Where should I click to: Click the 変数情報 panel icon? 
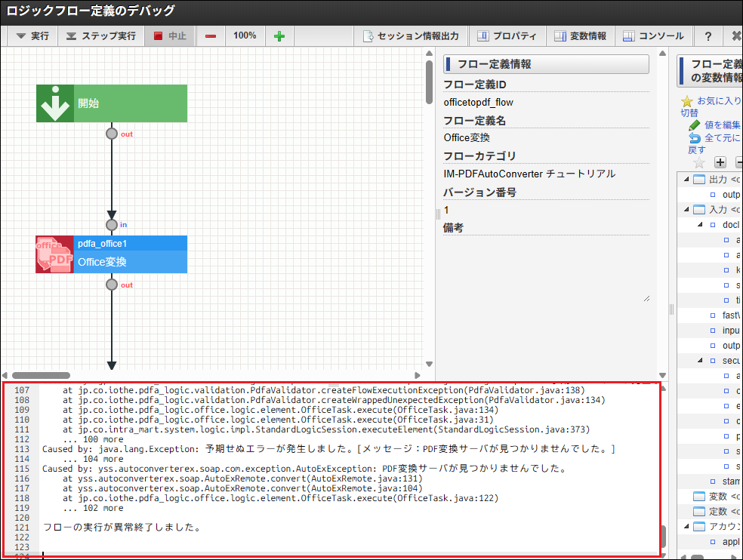(x=560, y=36)
